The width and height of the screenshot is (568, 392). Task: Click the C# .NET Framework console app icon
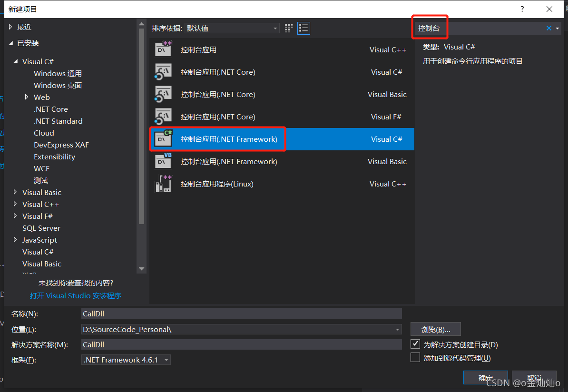click(163, 139)
